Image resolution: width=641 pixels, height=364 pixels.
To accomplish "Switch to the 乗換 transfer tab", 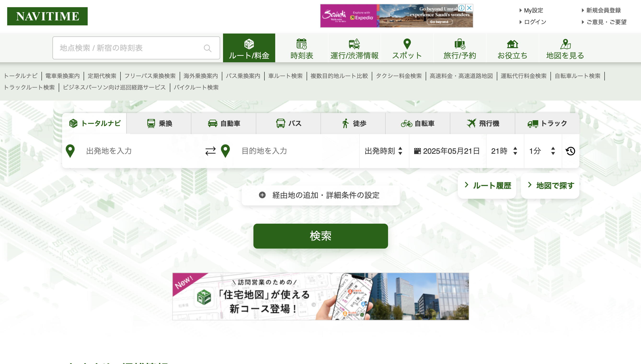I will (x=159, y=124).
